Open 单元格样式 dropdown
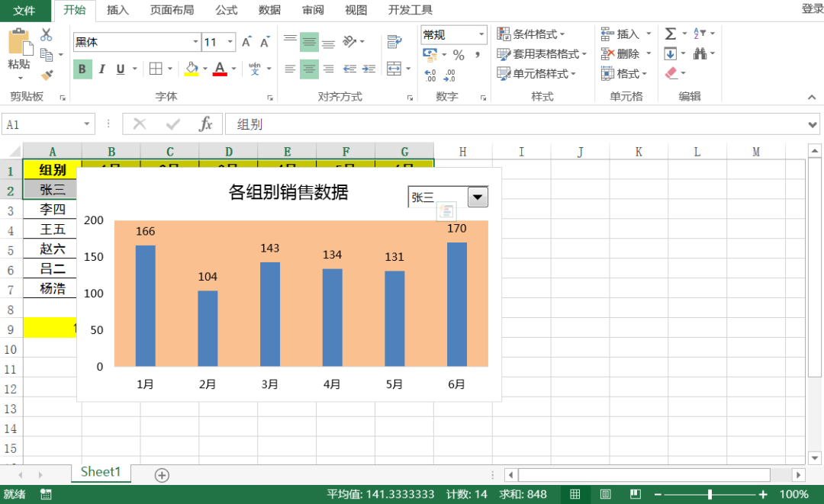The width and height of the screenshot is (824, 504). 536,73
